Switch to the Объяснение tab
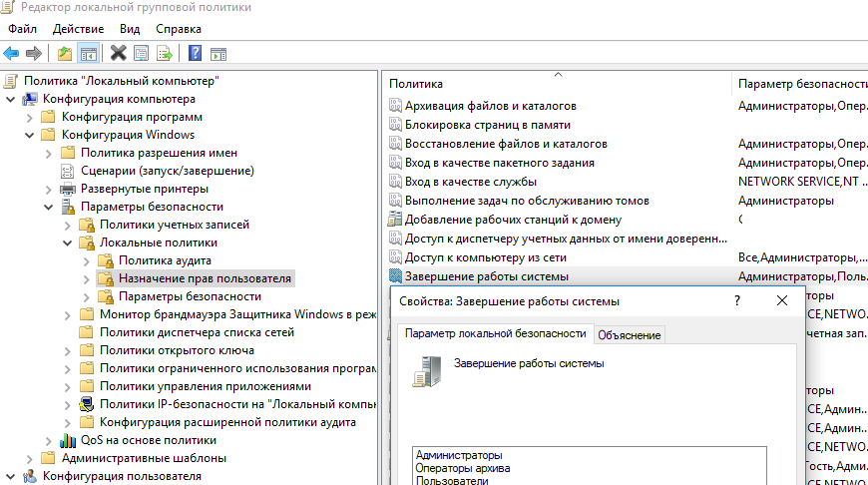 pos(630,335)
